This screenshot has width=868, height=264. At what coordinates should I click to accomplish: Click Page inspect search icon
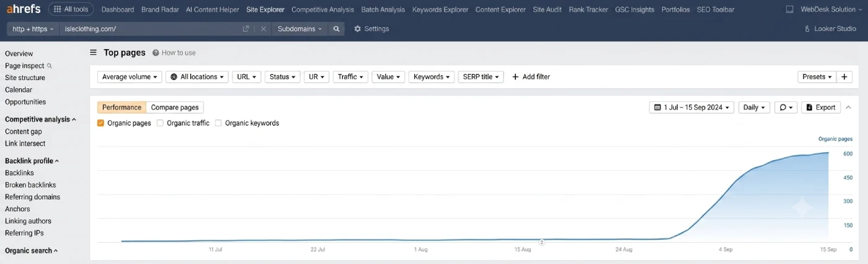[x=50, y=65]
